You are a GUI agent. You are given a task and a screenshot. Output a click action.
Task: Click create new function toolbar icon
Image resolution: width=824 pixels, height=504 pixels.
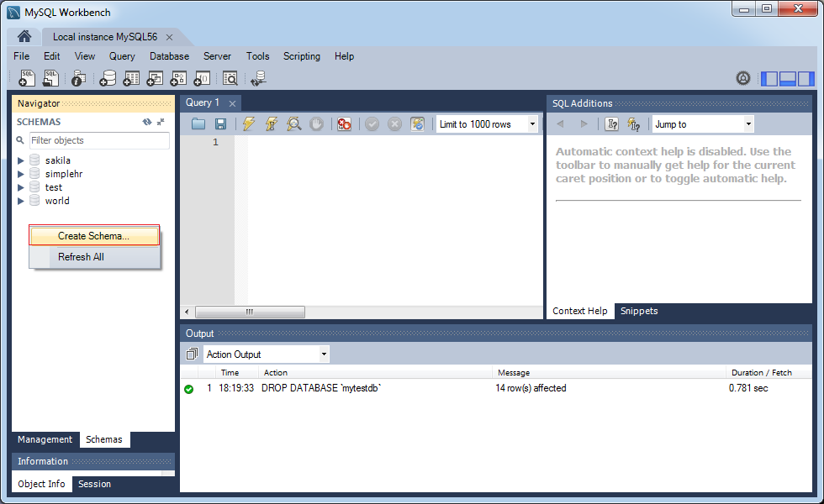tap(203, 78)
